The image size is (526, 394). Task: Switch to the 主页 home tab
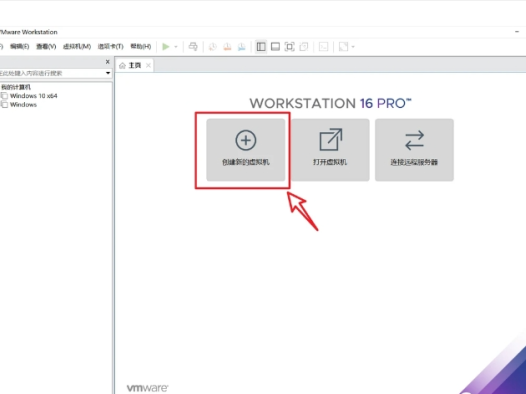tap(135, 65)
